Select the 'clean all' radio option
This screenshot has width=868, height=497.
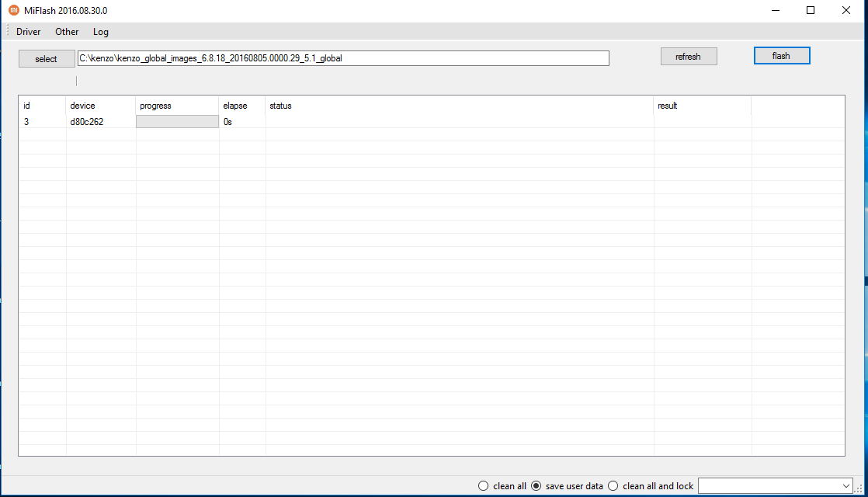pos(502,486)
